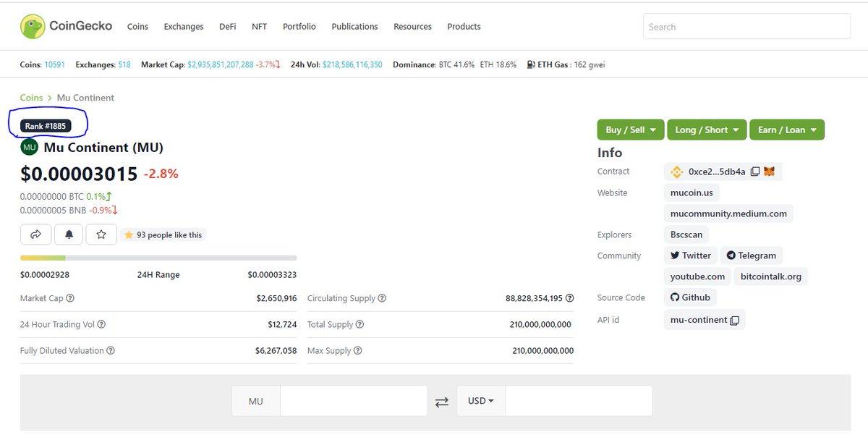Open the Products menu
The width and height of the screenshot is (868, 440).
[x=464, y=27]
